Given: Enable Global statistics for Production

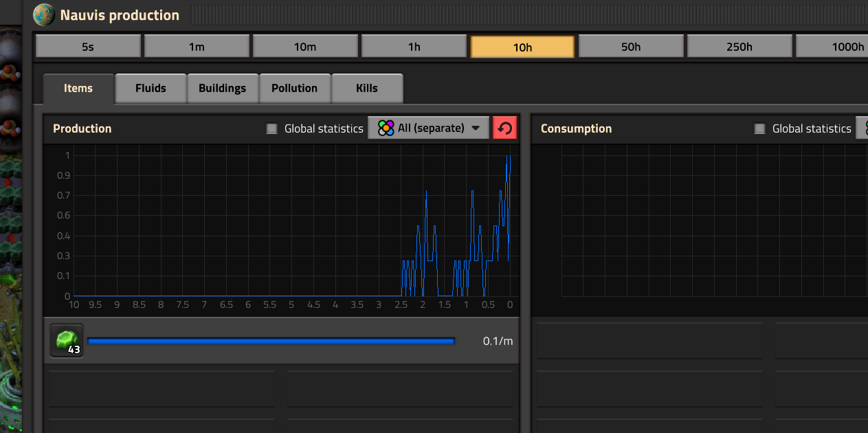Looking at the screenshot, I should 272,129.
